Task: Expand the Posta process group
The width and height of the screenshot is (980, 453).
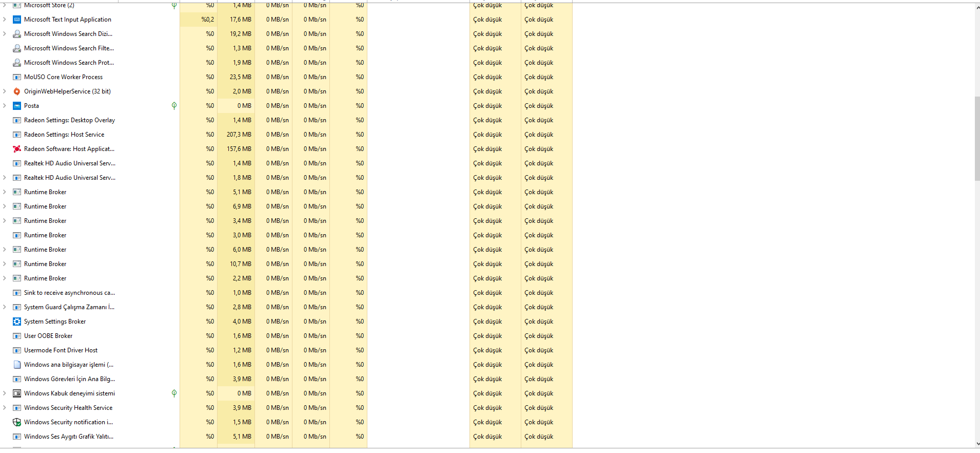Action: click(5, 106)
